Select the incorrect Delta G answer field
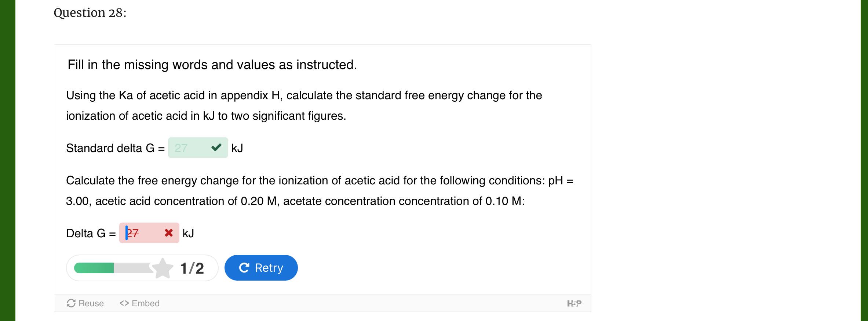The image size is (868, 321). (x=149, y=233)
